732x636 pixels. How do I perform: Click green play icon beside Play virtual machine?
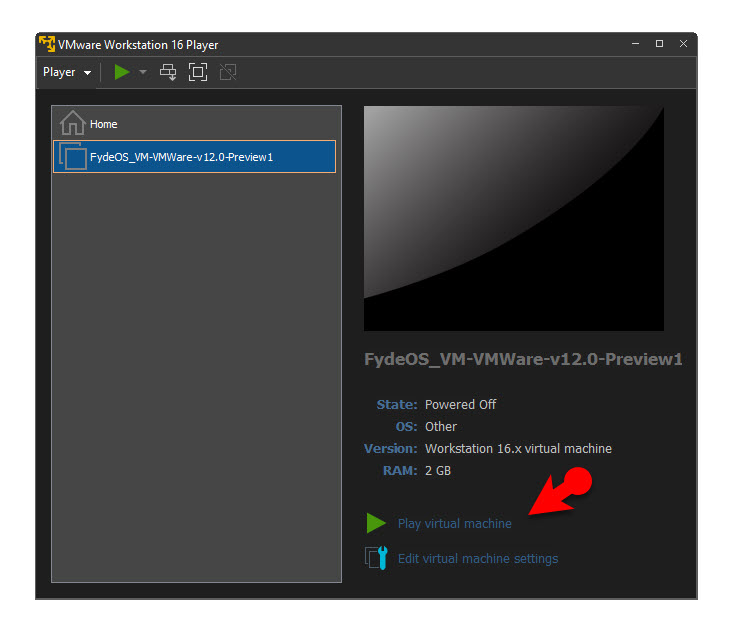tap(376, 523)
